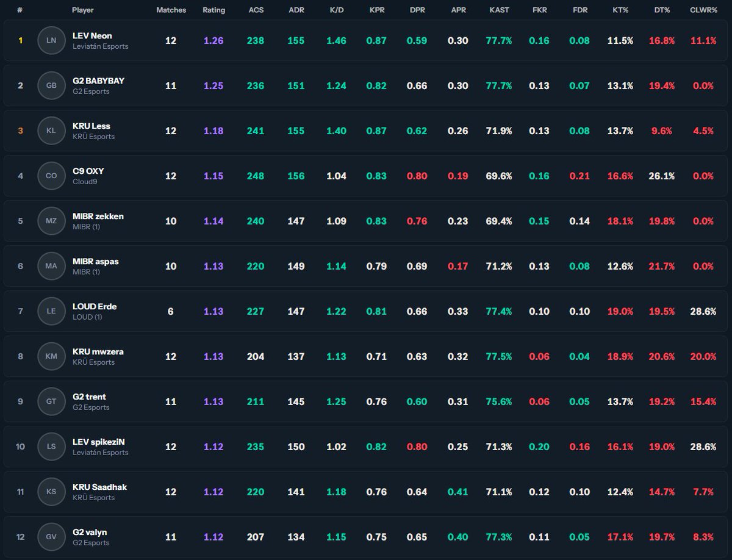Click LOUD (1) team label under Erde

coord(87,317)
